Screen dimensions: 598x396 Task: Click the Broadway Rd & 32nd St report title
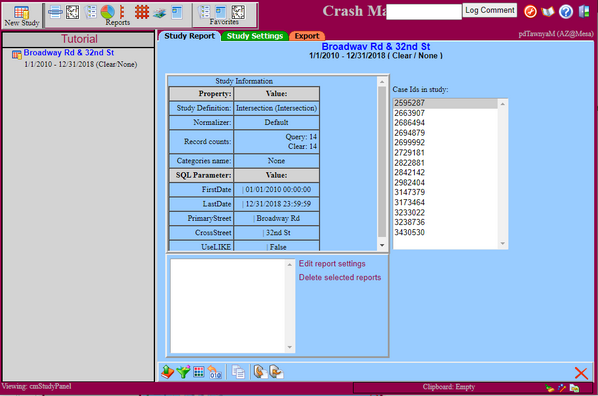pos(376,47)
